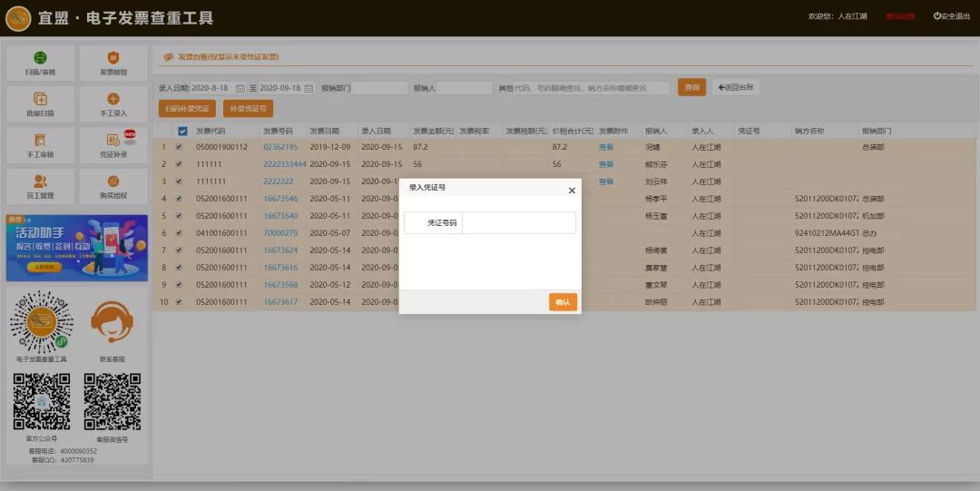The width and height of the screenshot is (980, 491).
Task: Open the 员工管理 icon
Action: pos(40,185)
